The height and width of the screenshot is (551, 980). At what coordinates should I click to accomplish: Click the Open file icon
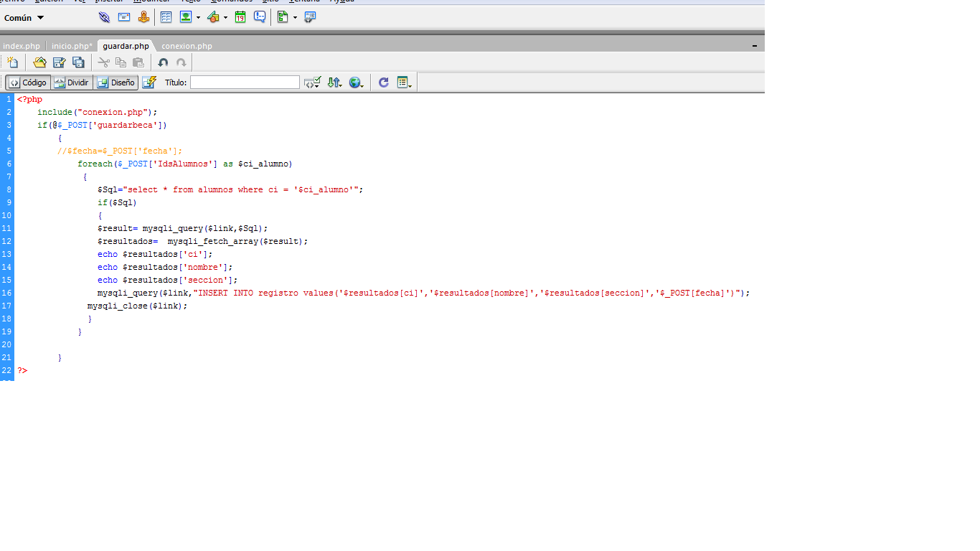pyautogui.click(x=40, y=62)
